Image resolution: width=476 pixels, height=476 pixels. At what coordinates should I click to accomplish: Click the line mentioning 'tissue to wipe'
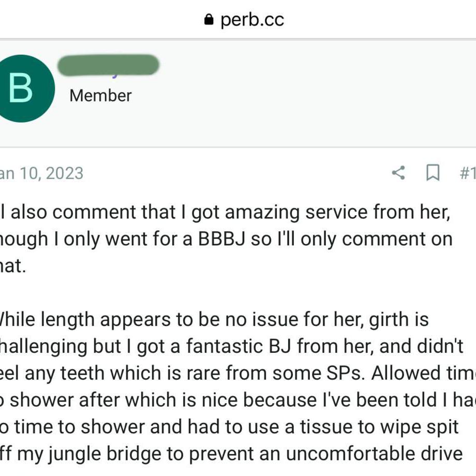229,427
